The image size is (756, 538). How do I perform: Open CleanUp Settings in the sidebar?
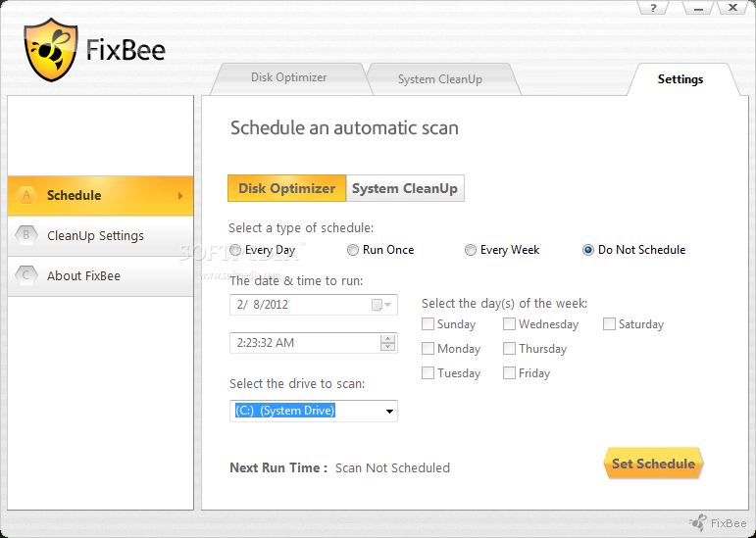click(x=100, y=236)
